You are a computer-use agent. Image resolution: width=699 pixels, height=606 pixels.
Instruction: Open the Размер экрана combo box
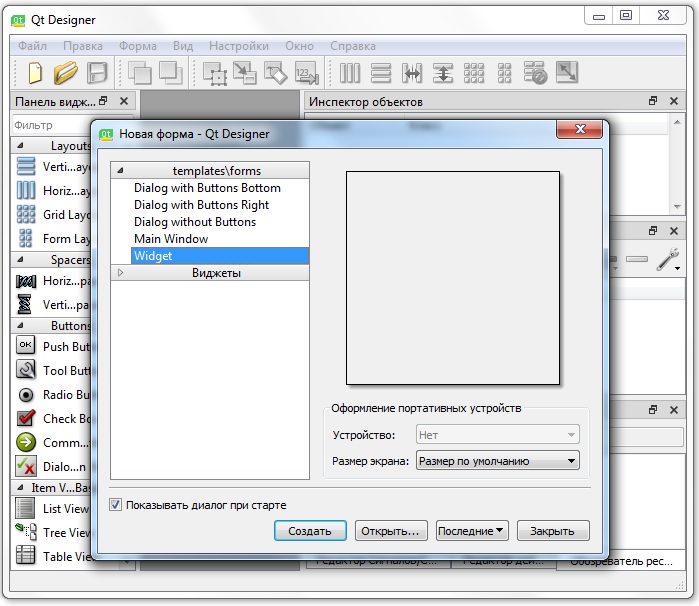tap(498, 461)
